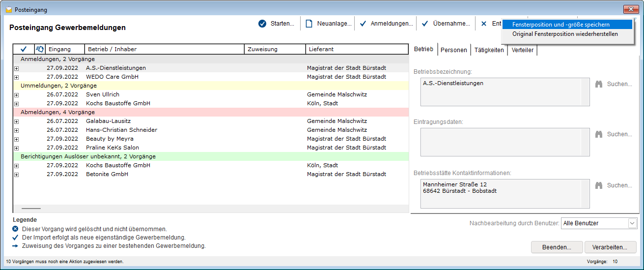Switch to the Personen tab
Image resolution: width=644 pixels, height=270 pixels.
453,50
